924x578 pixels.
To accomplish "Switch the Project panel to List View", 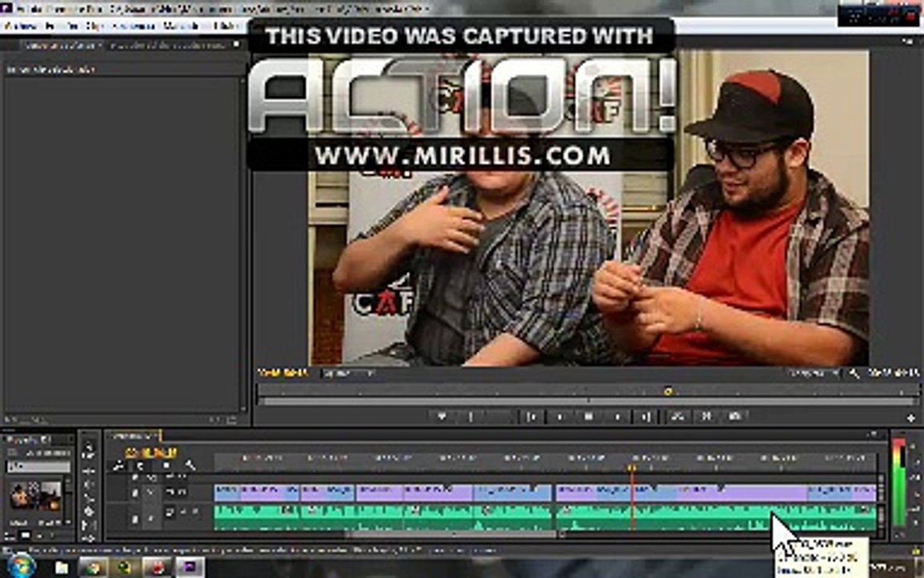I will (11, 535).
